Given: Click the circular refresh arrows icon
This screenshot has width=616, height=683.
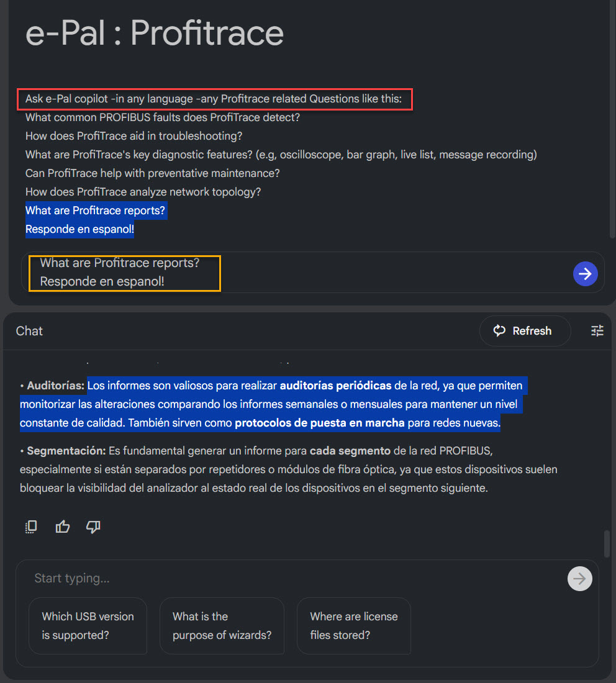Looking at the screenshot, I should (x=500, y=330).
